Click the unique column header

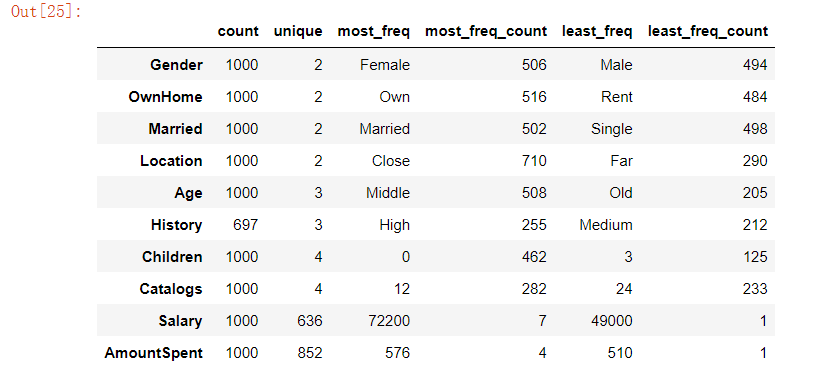click(298, 32)
